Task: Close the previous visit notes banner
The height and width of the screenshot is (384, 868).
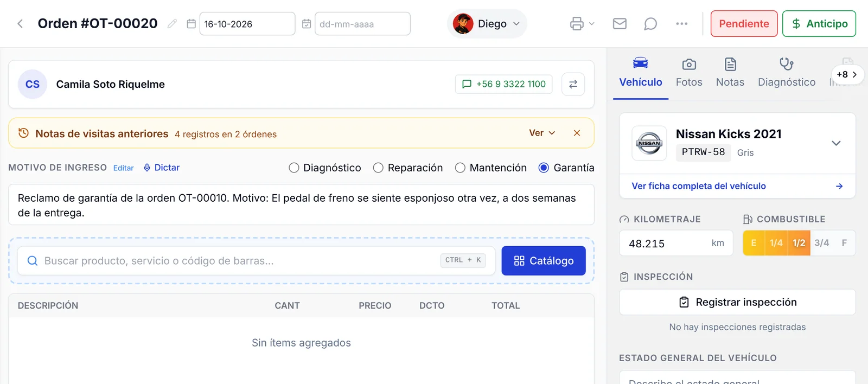Action: point(577,133)
